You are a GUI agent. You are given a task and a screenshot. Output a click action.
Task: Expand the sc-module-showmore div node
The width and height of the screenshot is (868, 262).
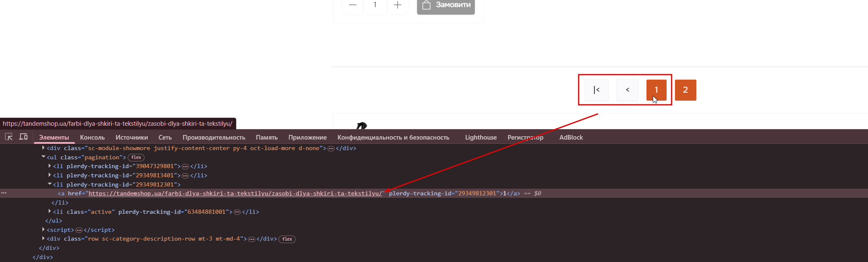(x=43, y=148)
